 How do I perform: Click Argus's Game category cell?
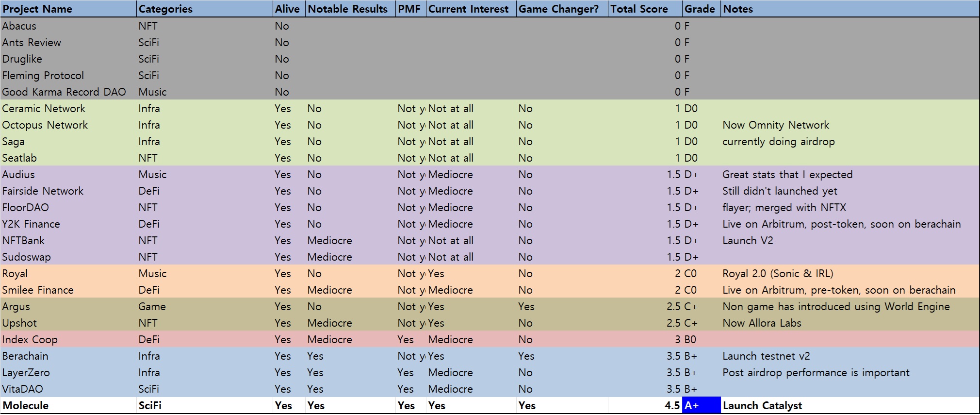click(x=204, y=307)
